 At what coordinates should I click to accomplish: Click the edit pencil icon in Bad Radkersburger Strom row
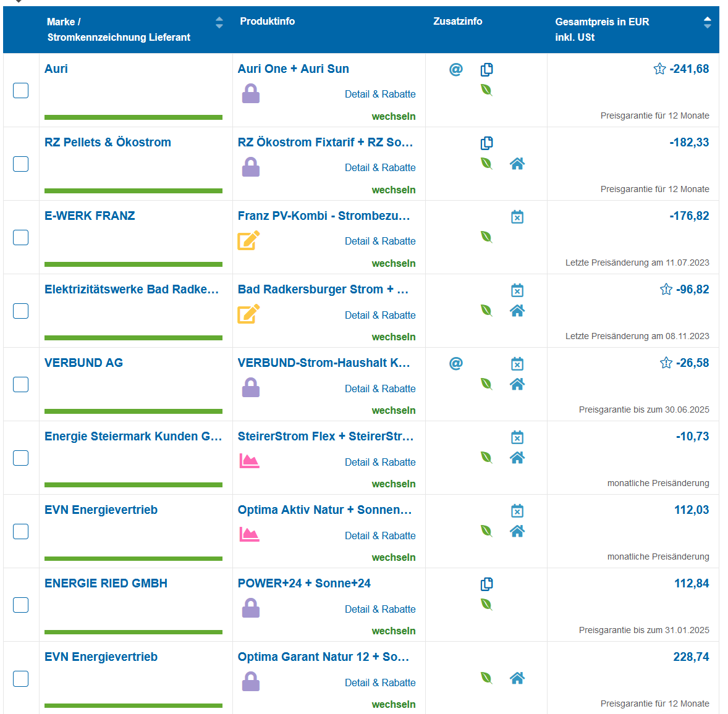(248, 314)
